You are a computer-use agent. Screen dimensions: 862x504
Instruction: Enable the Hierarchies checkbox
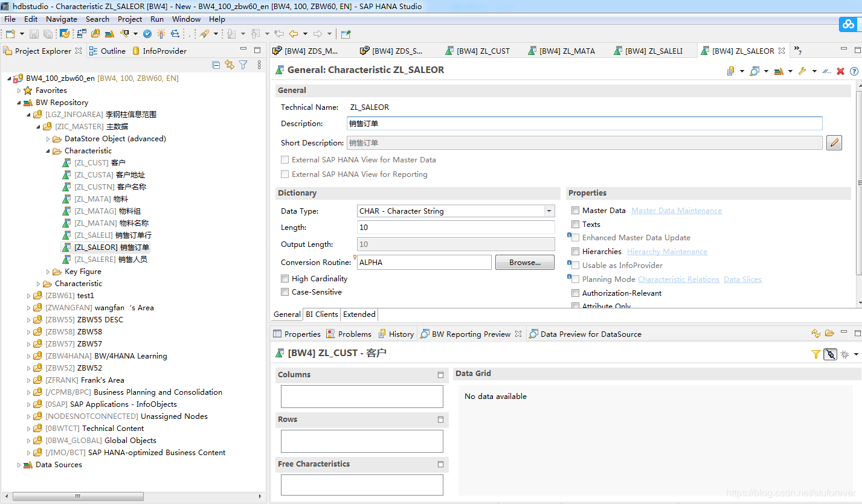(576, 251)
